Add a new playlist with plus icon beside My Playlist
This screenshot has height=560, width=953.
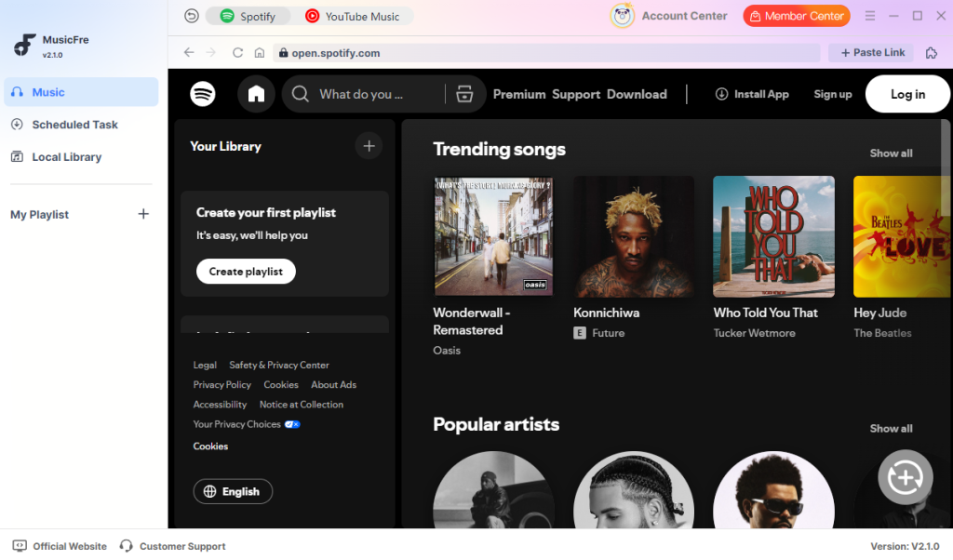tap(143, 214)
